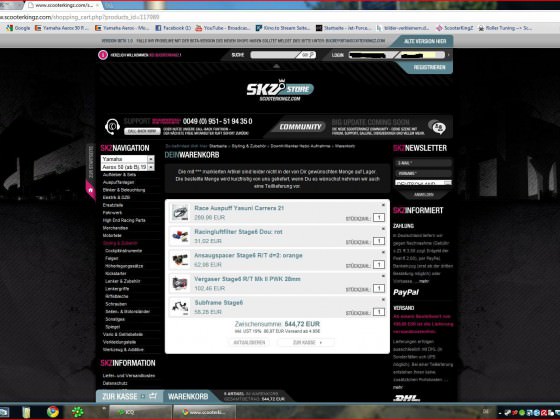This screenshot has height=420, width=560.
Task: Click the search magnifier go button
Action: [x=308, y=55]
